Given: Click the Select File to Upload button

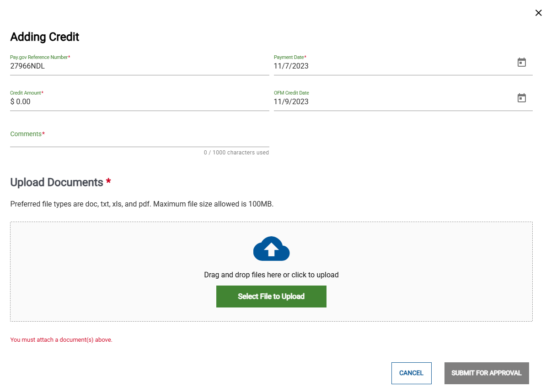Looking at the screenshot, I should (x=271, y=297).
